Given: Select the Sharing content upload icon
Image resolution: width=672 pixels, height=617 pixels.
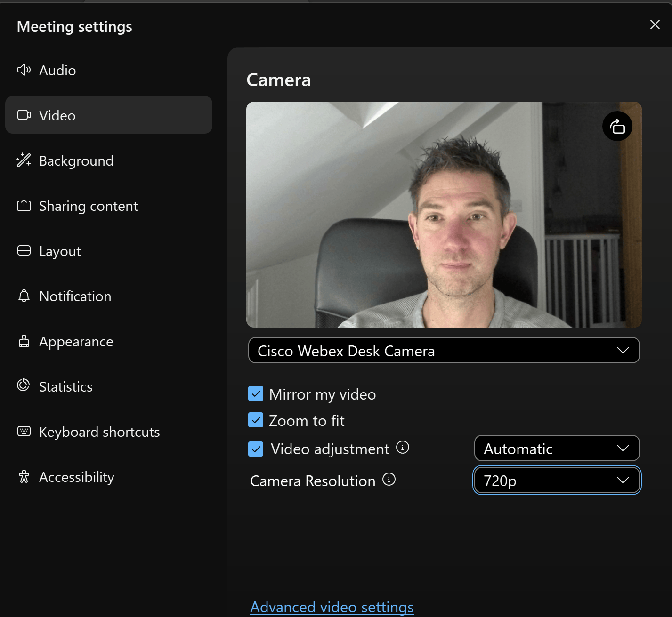Looking at the screenshot, I should [24, 206].
